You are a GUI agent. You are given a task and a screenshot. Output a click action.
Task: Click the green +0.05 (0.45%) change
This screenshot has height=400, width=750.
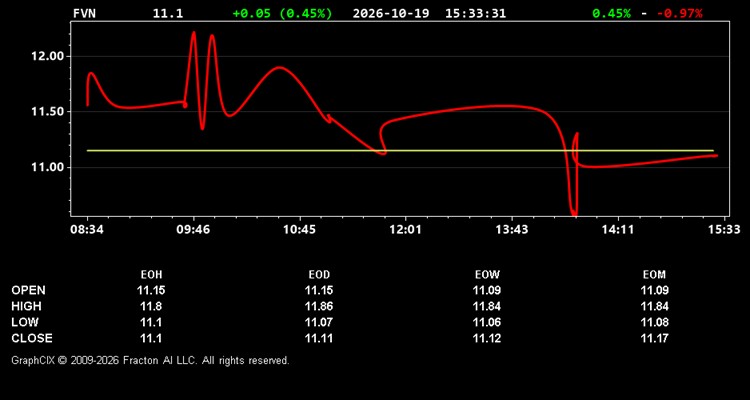282,13
